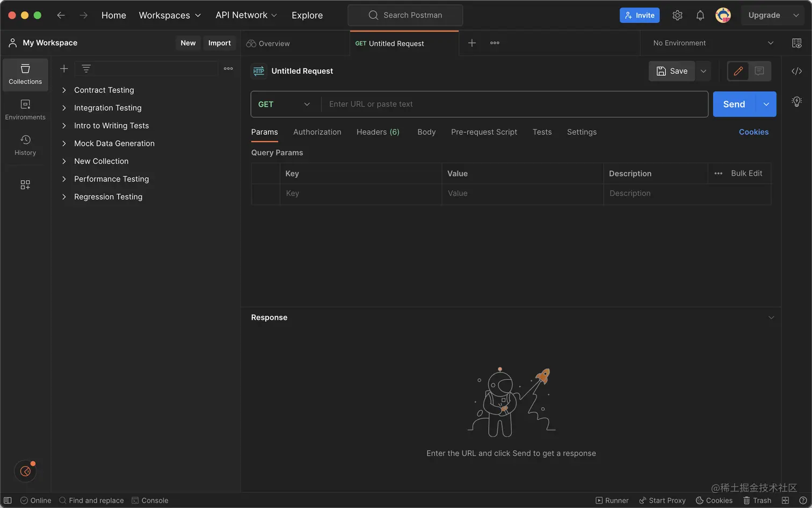Image resolution: width=812 pixels, height=508 pixels.
Task: Open collections panel more options
Action: click(x=228, y=68)
